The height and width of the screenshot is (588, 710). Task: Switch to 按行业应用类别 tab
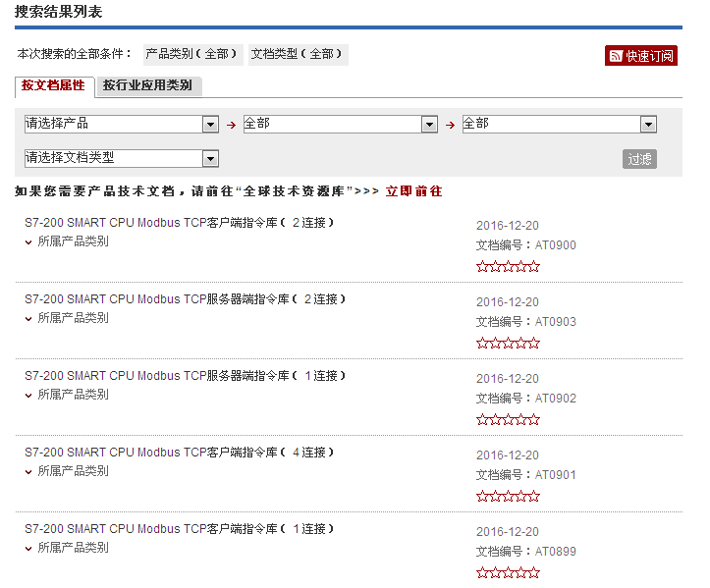pos(147,85)
